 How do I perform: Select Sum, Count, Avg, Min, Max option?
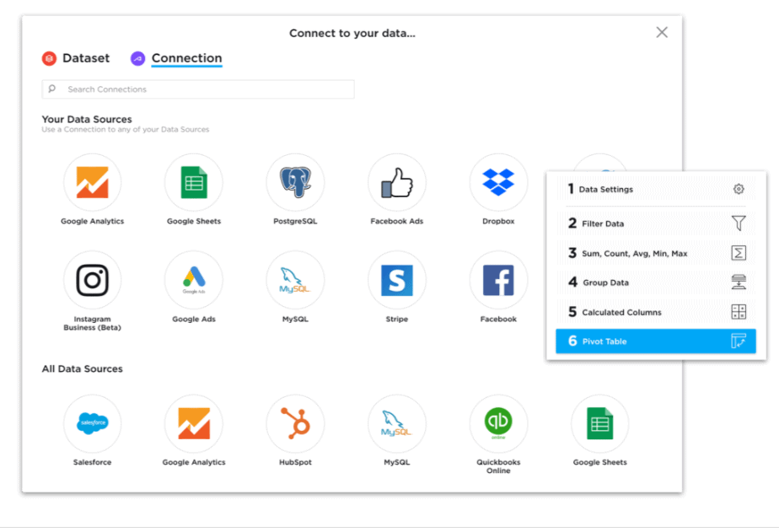click(x=656, y=253)
